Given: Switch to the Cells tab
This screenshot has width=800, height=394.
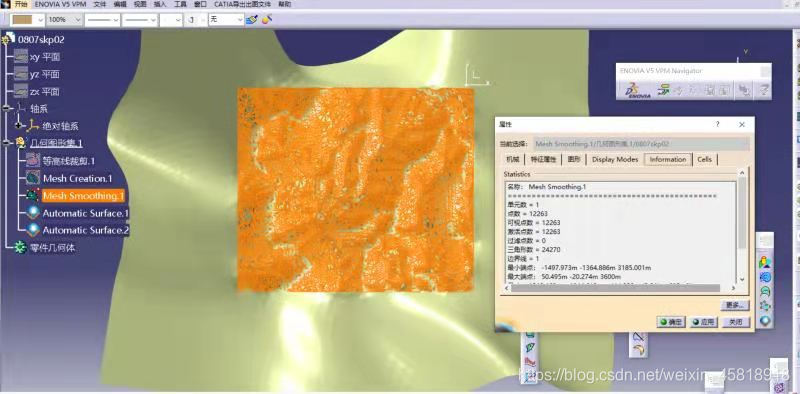Looking at the screenshot, I should tap(705, 159).
